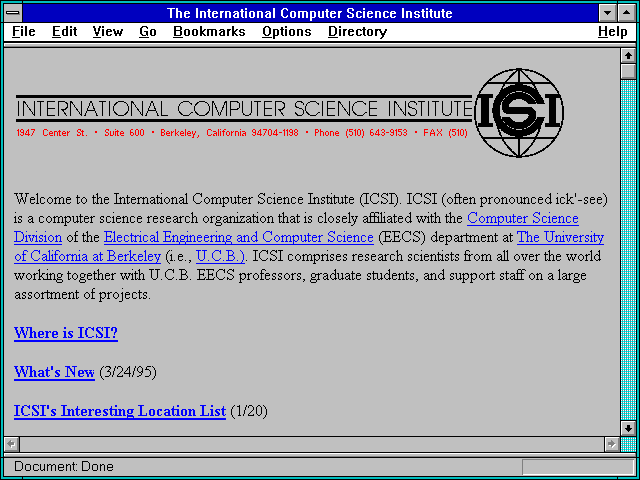The height and width of the screenshot is (480, 640).
Task: Open ICSI's Interesting Location List link
Action: click(x=120, y=411)
